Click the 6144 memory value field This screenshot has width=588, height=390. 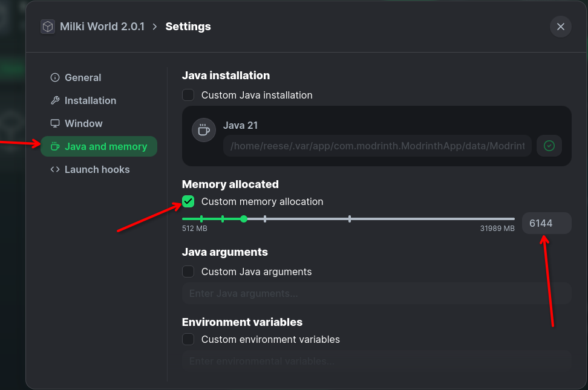(x=547, y=223)
